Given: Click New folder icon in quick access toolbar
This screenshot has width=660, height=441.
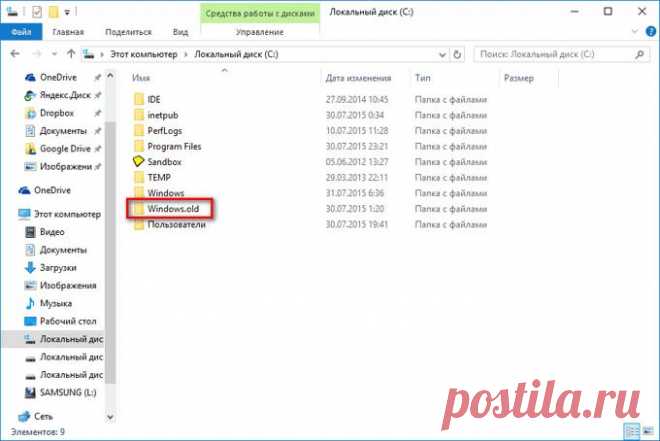Looking at the screenshot, I should pyautogui.click(x=53, y=12).
